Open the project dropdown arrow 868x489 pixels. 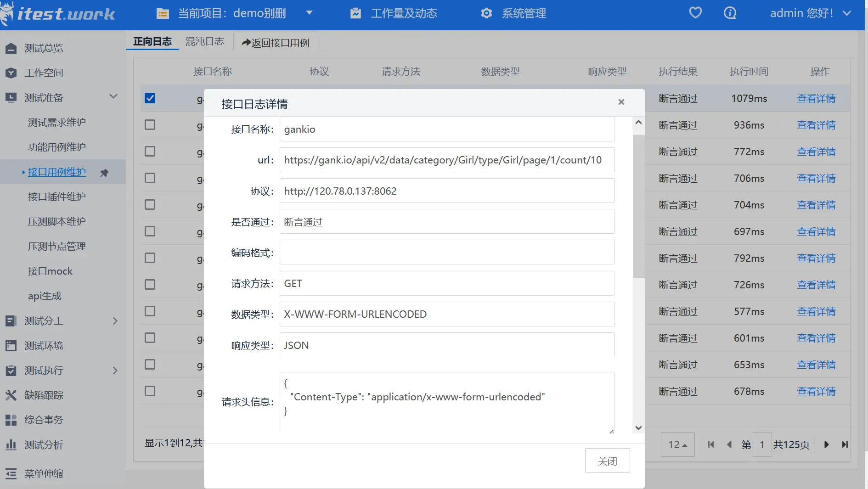coord(309,13)
